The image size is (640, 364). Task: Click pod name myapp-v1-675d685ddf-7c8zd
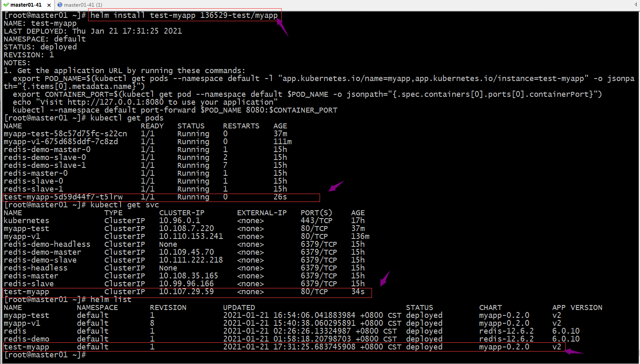click(61, 142)
